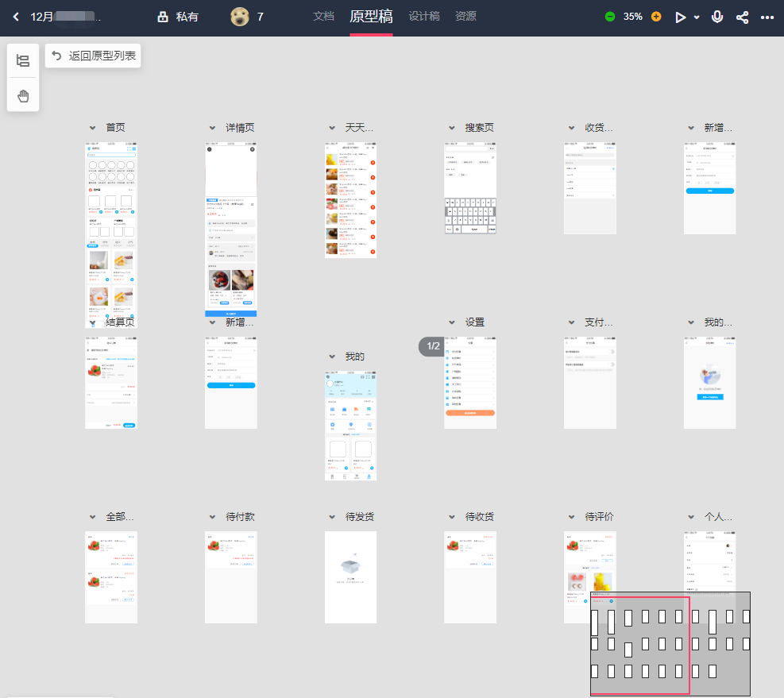The height and width of the screenshot is (698, 784).
Task: Select the 设置 artboard thumbnail
Action: pyautogui.click(x=470, y=383)
